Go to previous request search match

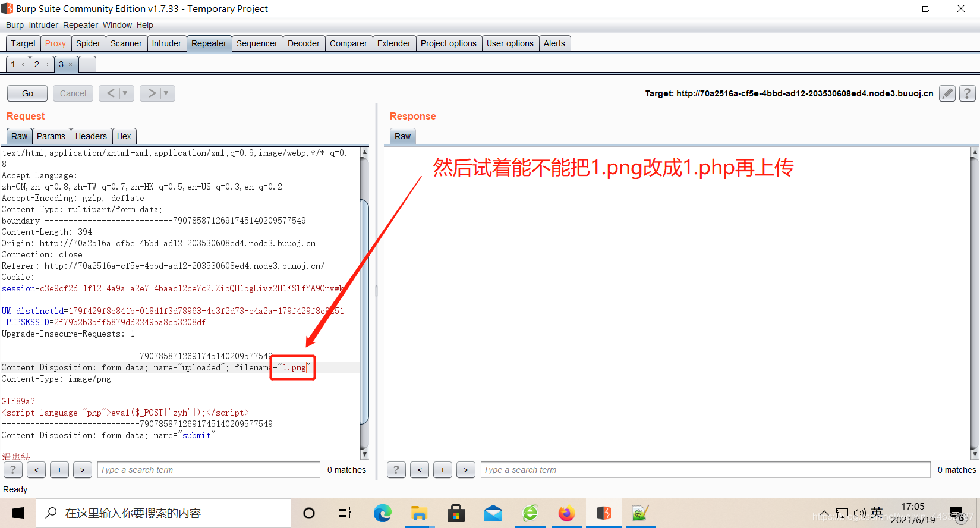pos(36,470)
